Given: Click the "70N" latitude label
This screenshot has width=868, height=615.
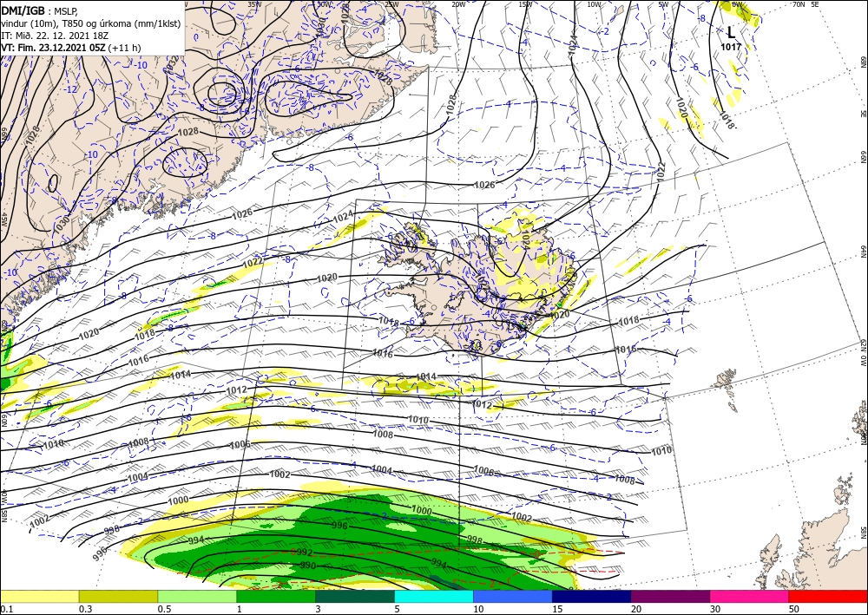Looking at the screenshot, I should 799,4.
